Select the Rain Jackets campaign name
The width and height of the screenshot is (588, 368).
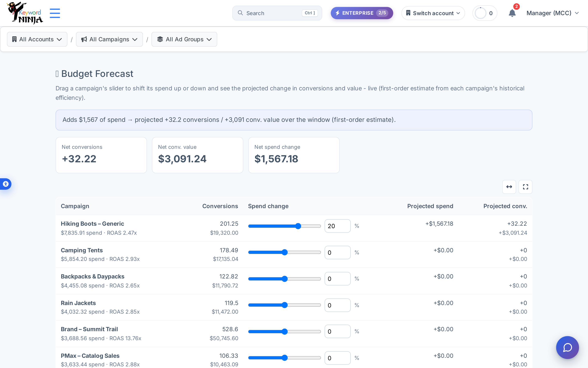(x=78, y=303)
